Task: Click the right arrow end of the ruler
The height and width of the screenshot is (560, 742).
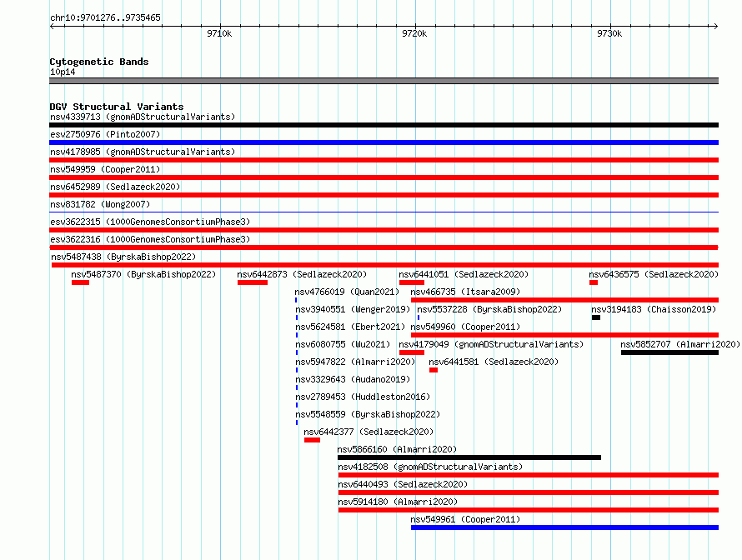Action: [x=716, y=26]
